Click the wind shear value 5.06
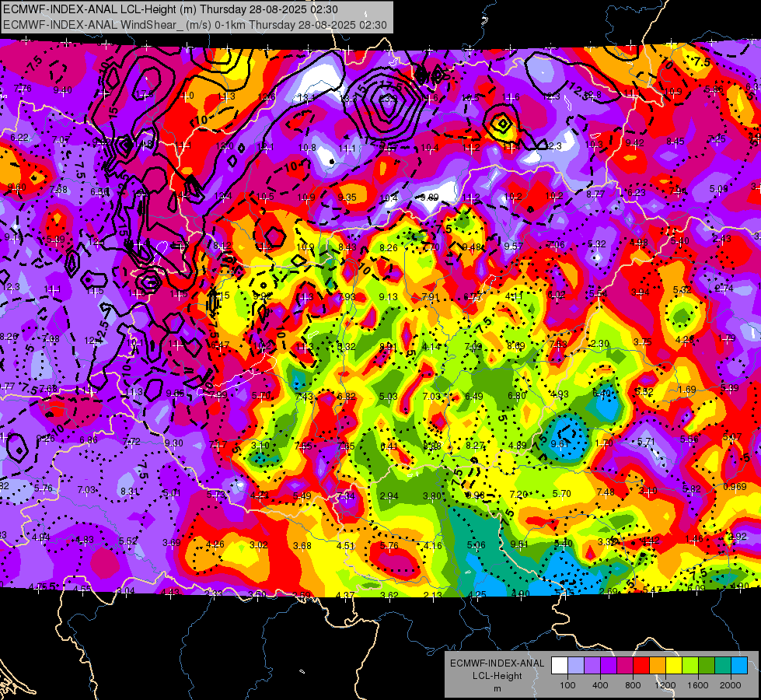Screen dimensions: 761x700 [476, 545]
